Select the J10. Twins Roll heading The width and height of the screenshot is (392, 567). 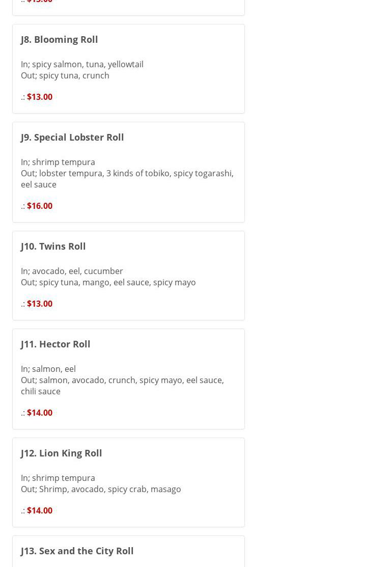[53, 246]
